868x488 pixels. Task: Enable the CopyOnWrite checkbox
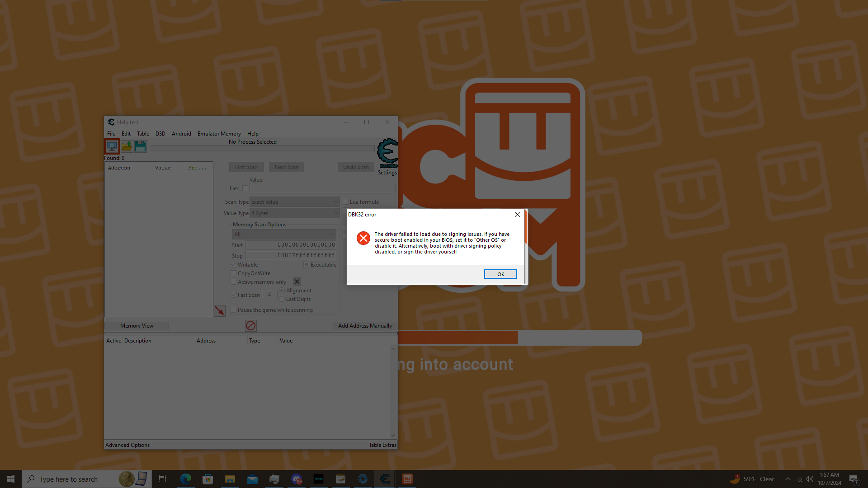234,273
